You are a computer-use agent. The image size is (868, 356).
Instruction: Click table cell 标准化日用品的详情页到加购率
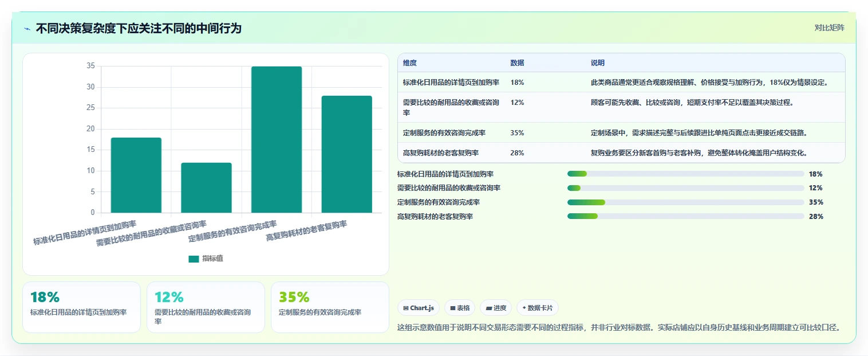tap(451, 83)
